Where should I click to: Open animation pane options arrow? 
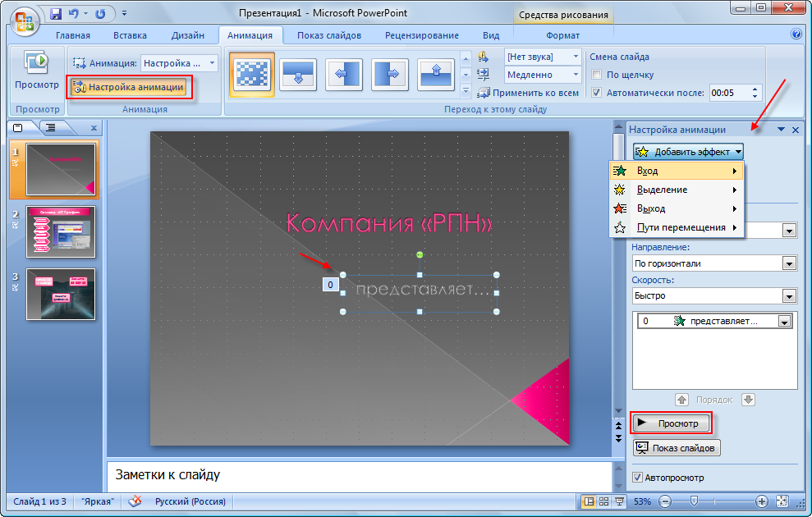pyautogui.click(x=781, y=130)
